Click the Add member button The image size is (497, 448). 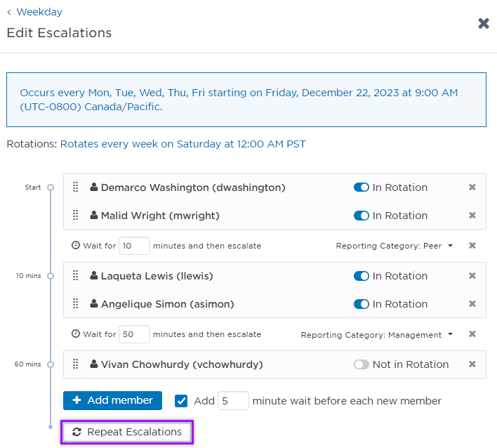click(112, 400)
